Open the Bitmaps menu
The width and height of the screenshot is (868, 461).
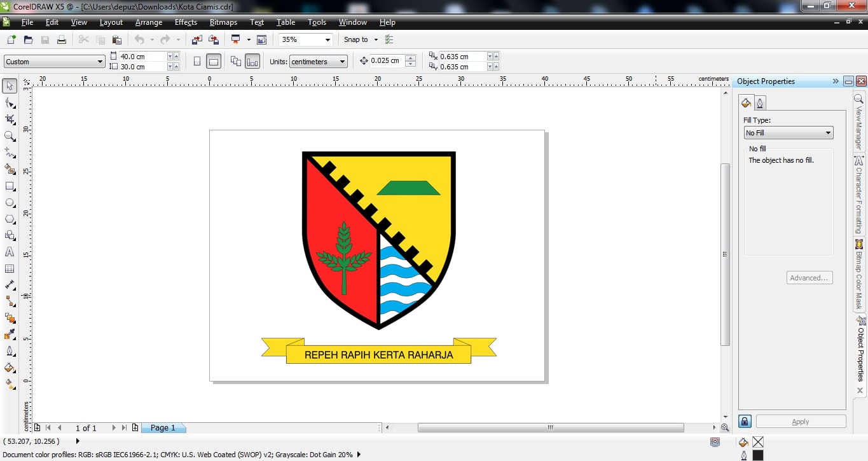(x=223, y=22)
